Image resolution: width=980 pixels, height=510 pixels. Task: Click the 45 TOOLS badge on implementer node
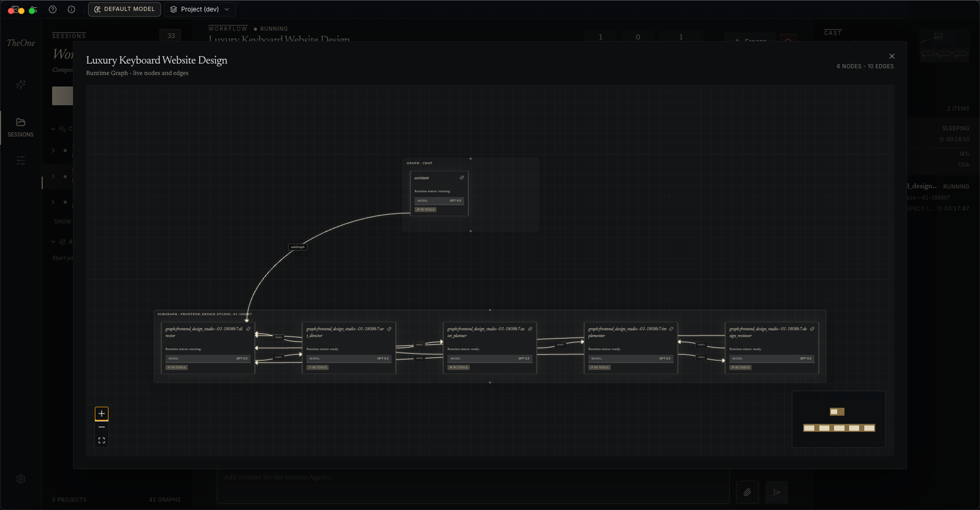coord(599,367)
